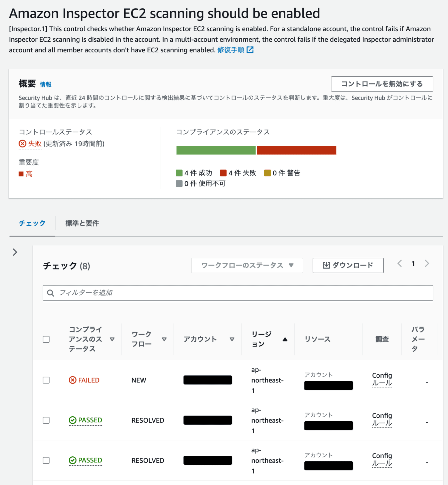The height and width of the screenshot is (485, 448).
Task: Switch to the 標準と要件 tab
Action: [82, 223]
